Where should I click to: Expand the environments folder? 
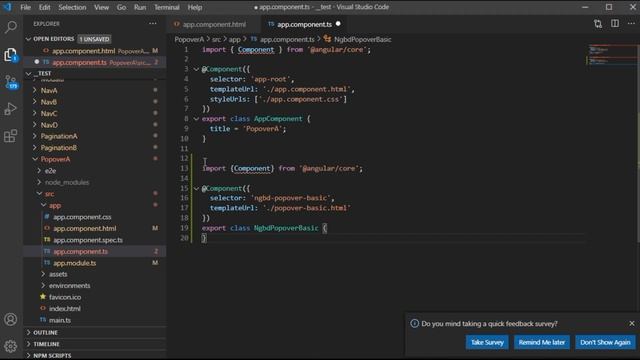(43, 285)
